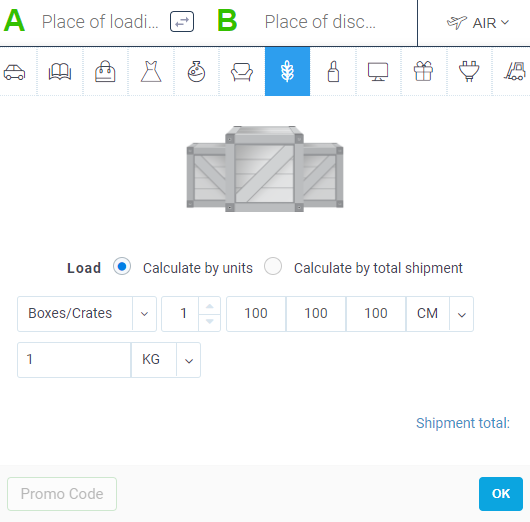530x522 pixels.
Task: Click the OK button
Action: coord(501,494)
